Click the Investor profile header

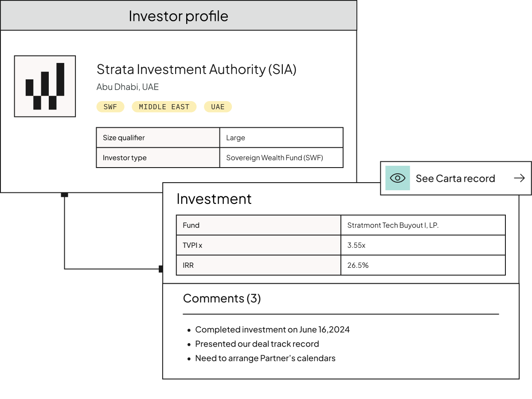(178, 16)
